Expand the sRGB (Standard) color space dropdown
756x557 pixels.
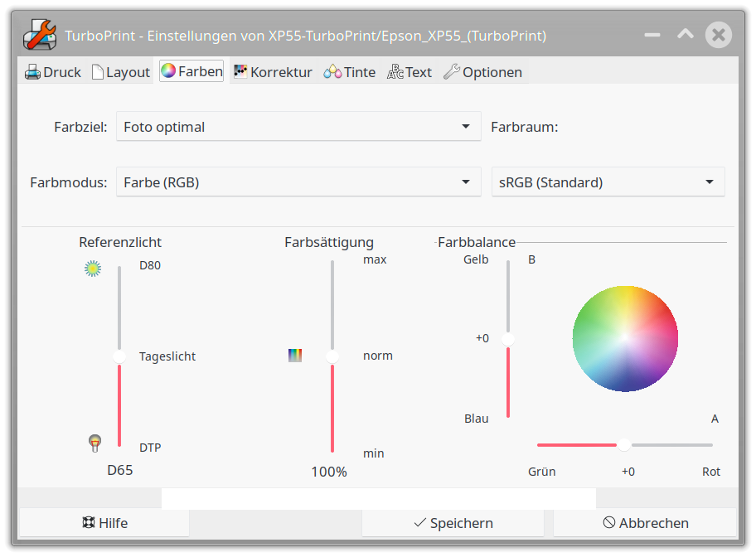tap(608, 182)
